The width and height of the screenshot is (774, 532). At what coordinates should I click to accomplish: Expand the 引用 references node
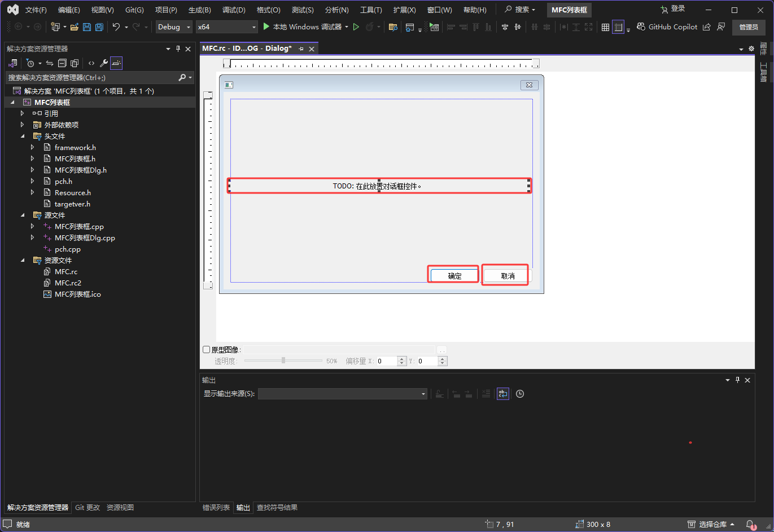point(22,113)
